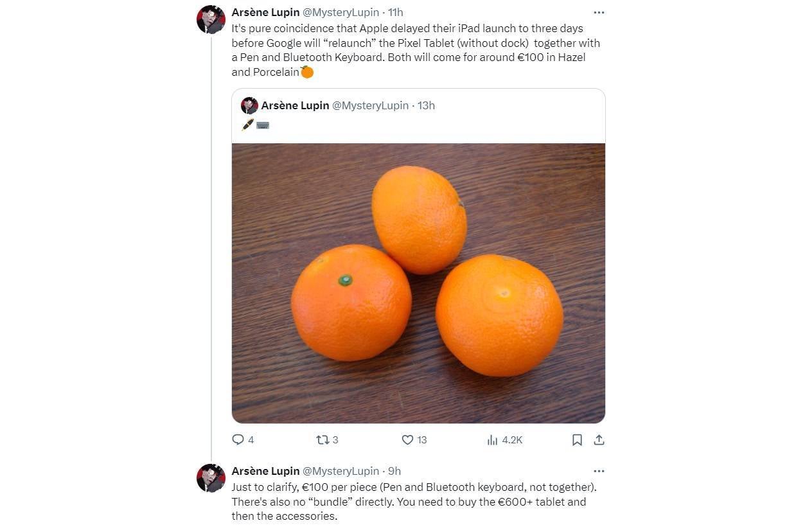This screenshot has height=532, width=805.
Task: Click Arsène Lupin's avatar on top tweet
Action: [x=211, y=19]
